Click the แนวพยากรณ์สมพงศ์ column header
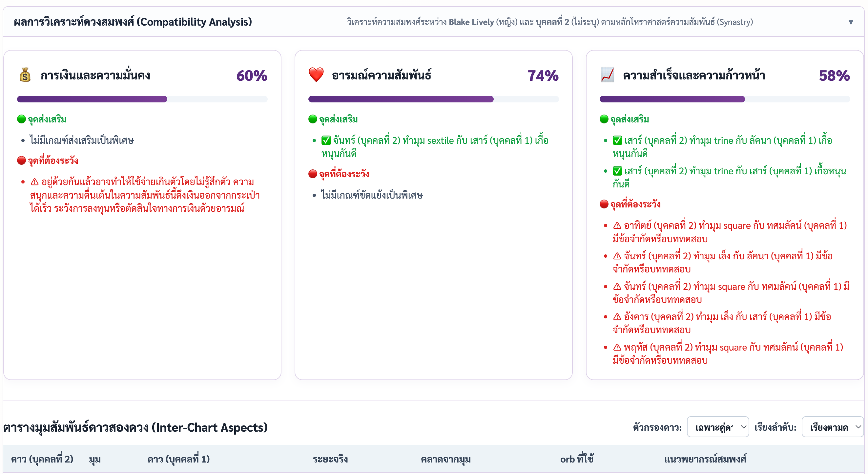The width and height of the screenshot is (868, 474). (x=705, y=459)
